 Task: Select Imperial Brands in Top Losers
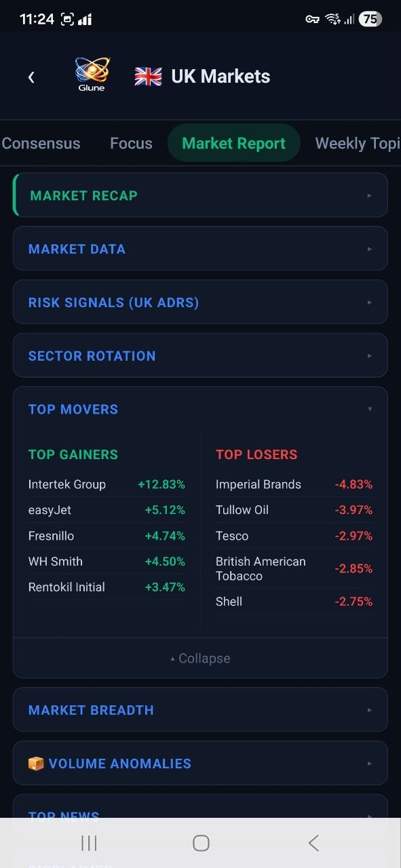point(259,484)
